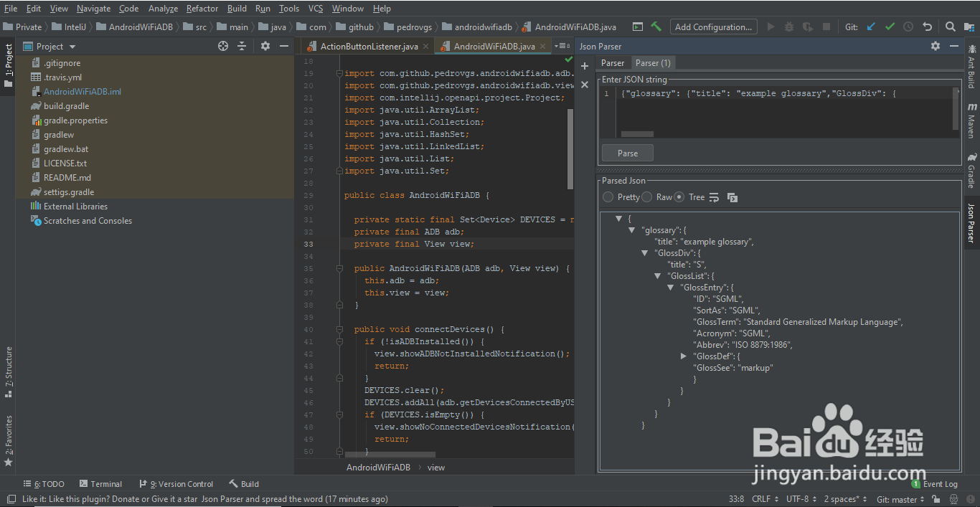Open the Refactor menu

tap(202, 9)
